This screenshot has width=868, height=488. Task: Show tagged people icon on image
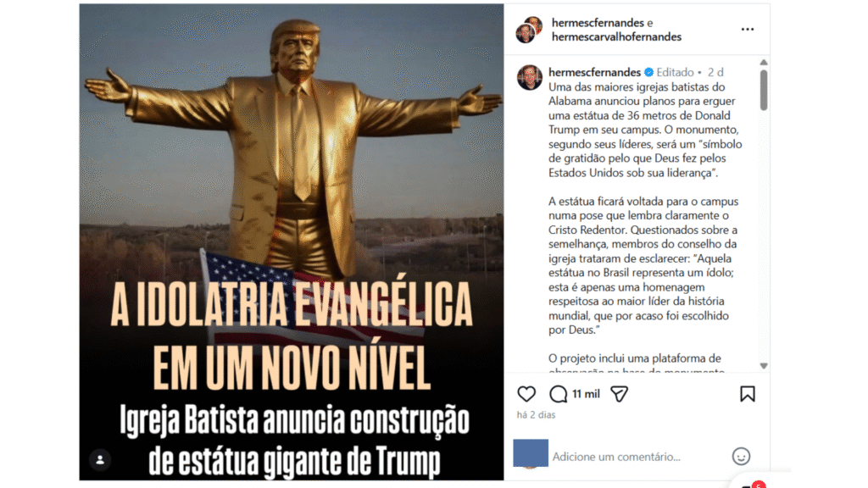(100, 459)
